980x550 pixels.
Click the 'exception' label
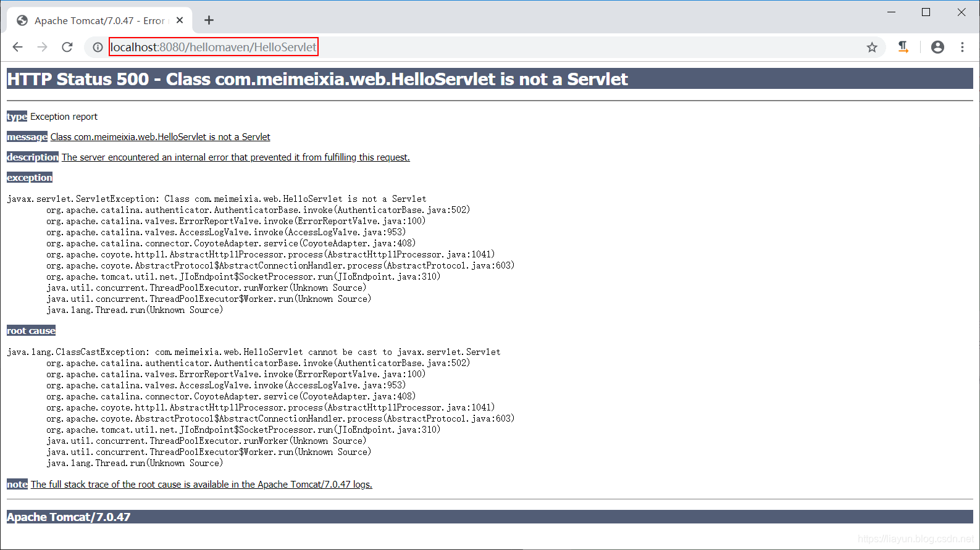[x=30, y=178]
